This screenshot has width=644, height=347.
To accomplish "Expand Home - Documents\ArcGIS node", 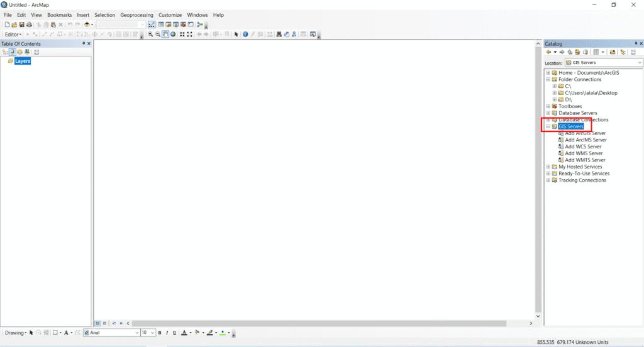I will (548, 73).
